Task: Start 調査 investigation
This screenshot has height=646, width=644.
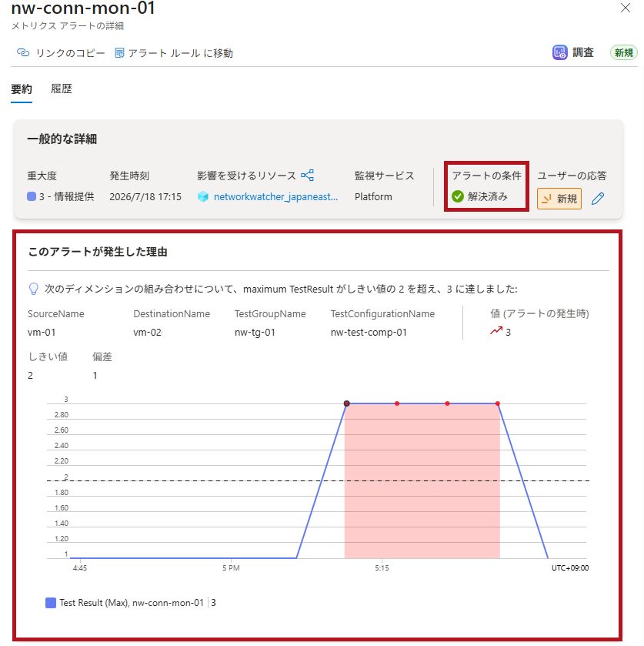Action: (583, 52)
